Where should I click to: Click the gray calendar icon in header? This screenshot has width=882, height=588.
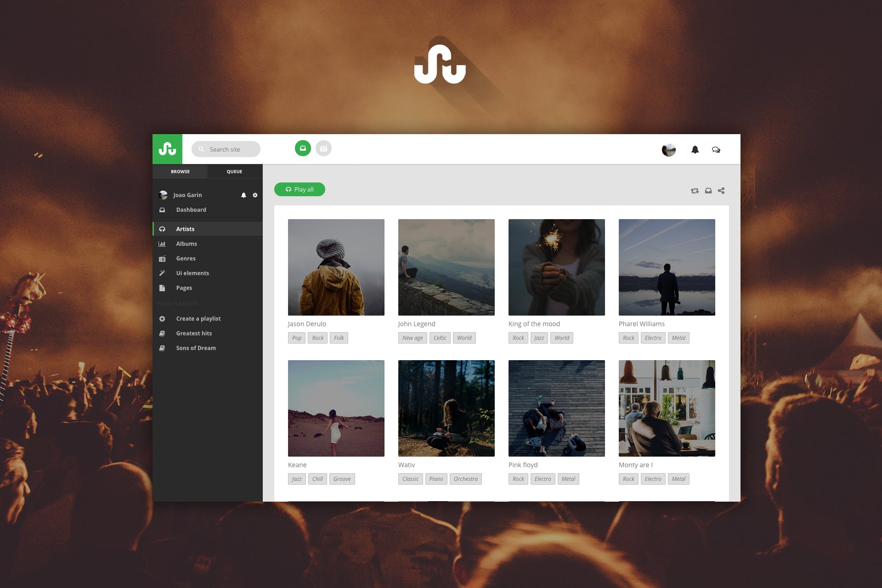[323, 148]
